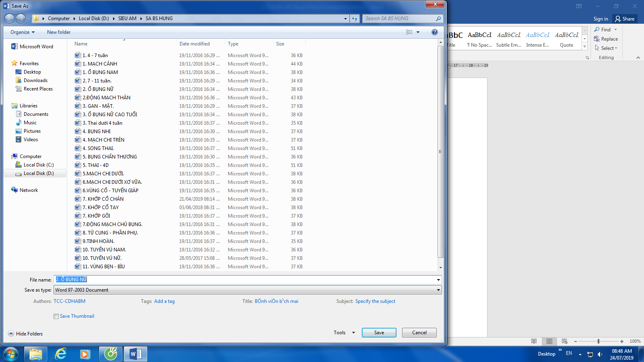Click the Find icon in Editing group

pyautogui.click(x=597, y=29)
